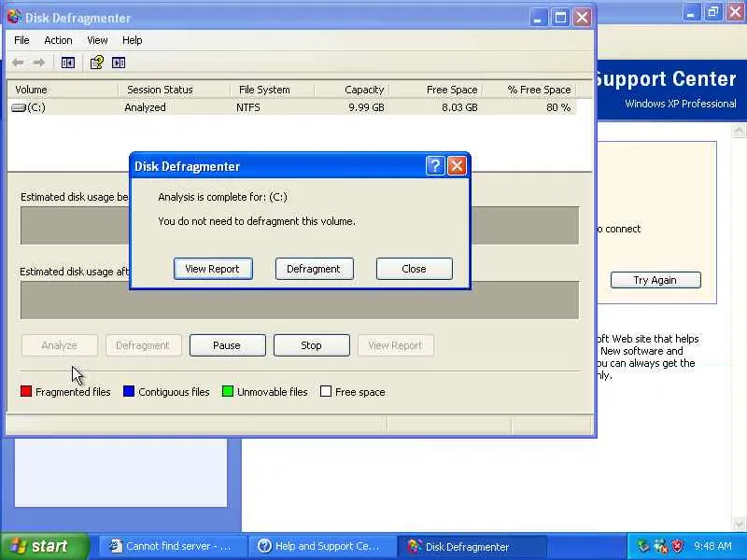Switch to Help and Support Center taskbar item
The width and height of the screenshot is (747, 560).
323,546
